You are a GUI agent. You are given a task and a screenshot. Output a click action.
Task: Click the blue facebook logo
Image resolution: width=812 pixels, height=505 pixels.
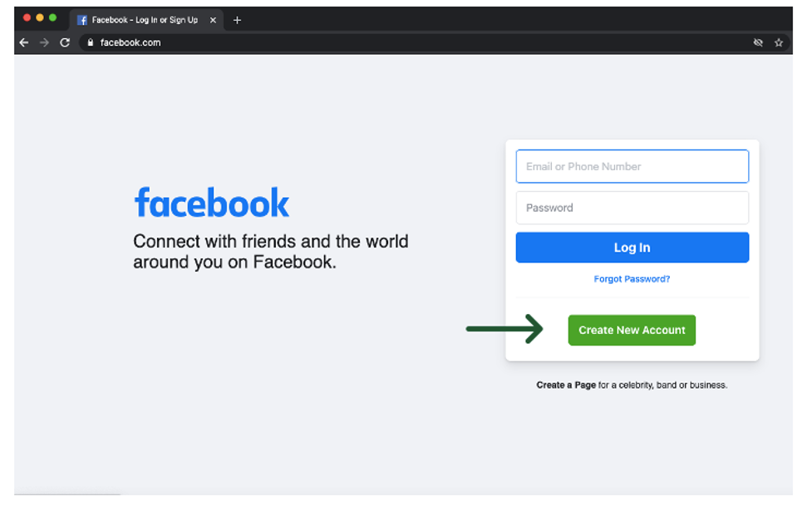click(x=211, y=203)
